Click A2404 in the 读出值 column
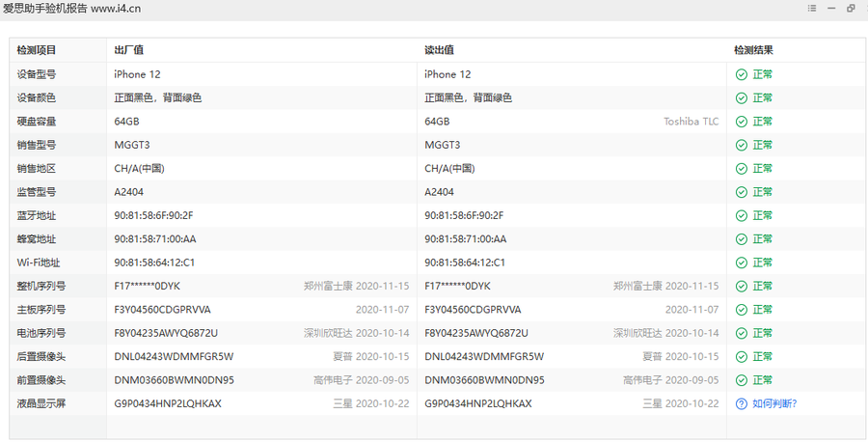 (x=439, y=192)
